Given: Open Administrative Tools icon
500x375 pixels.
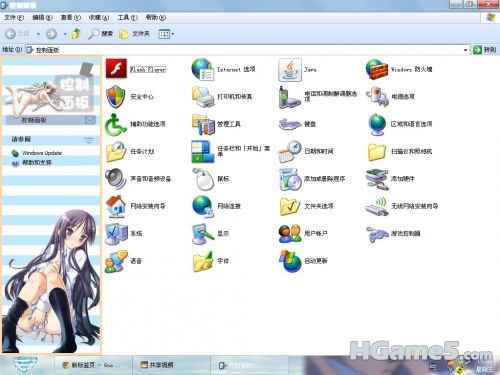Looking at the screenshot, I should click(203, 124).
